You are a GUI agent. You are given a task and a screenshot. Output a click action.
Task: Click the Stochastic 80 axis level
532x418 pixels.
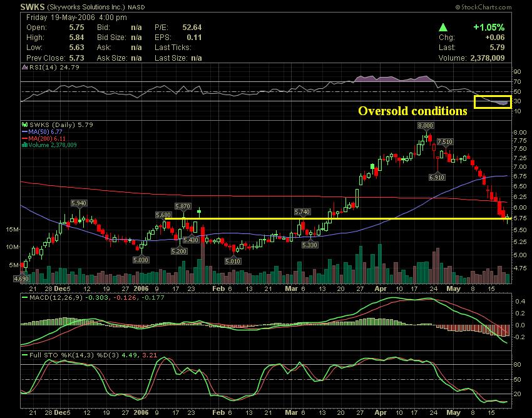(x=517, y=365)
